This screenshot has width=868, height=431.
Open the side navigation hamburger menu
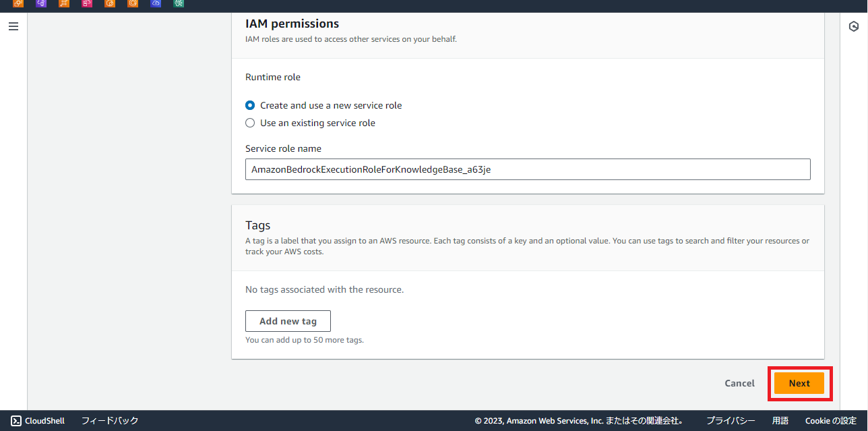13,27
